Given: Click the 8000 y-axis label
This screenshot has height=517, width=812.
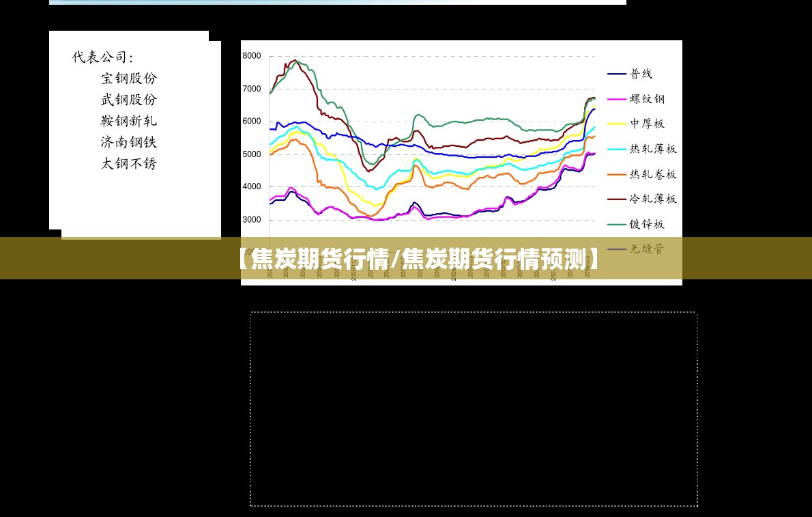Looking at the screenshot, I should click(x=252, y=56).
